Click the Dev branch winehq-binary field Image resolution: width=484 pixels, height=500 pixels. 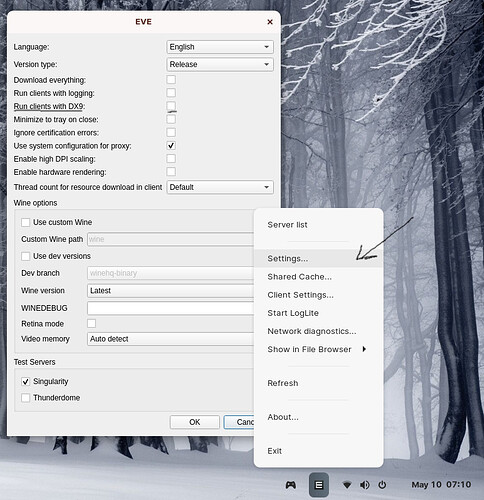[170, 273]
